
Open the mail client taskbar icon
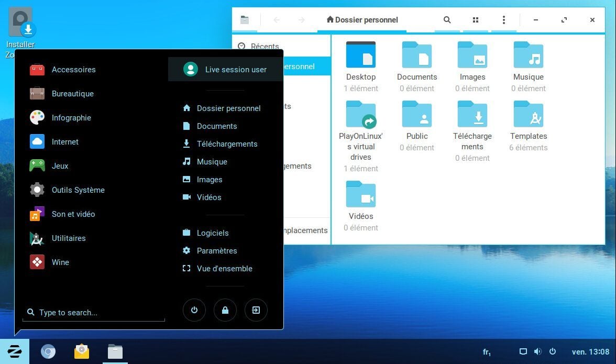(x=82, y=351)
